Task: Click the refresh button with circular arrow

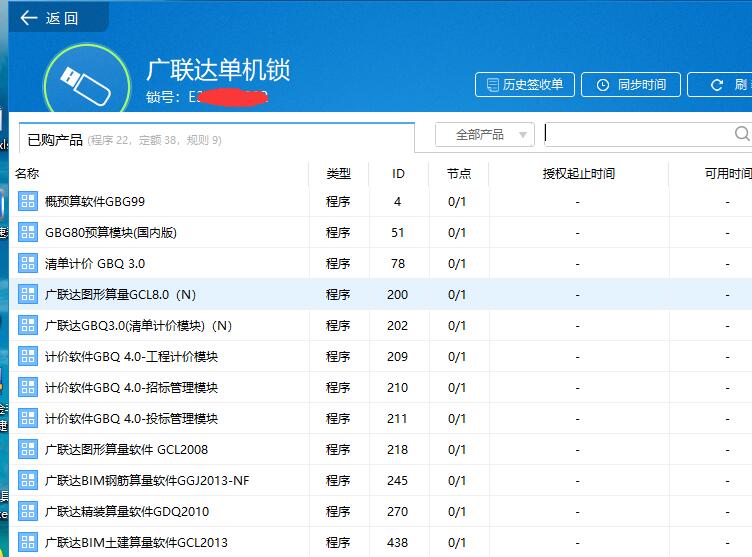Action: (x=719, y=85)
